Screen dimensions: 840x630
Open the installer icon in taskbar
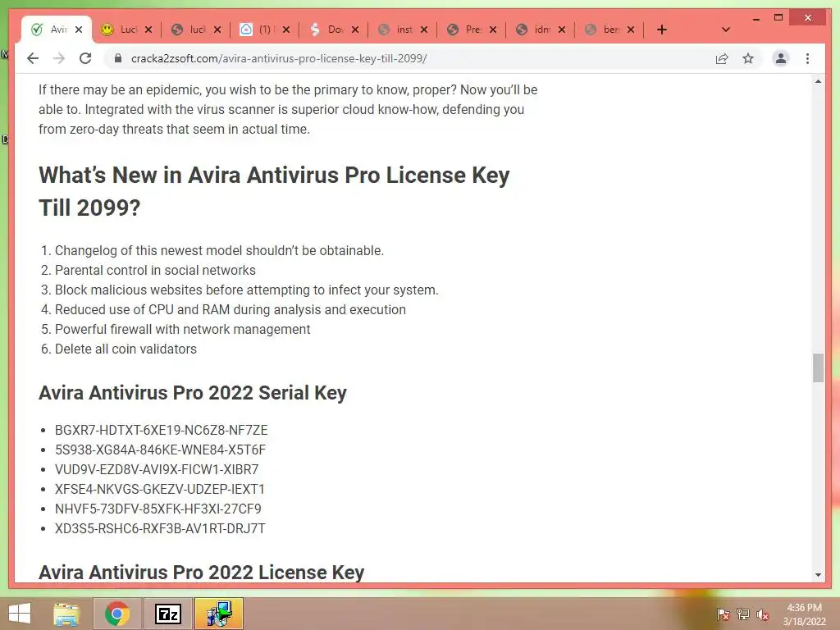coord(218,614)
